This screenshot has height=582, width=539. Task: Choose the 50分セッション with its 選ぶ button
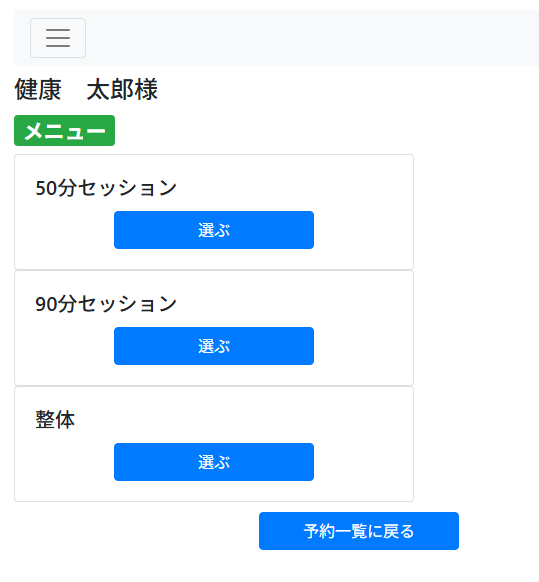[x=214, y=230]
